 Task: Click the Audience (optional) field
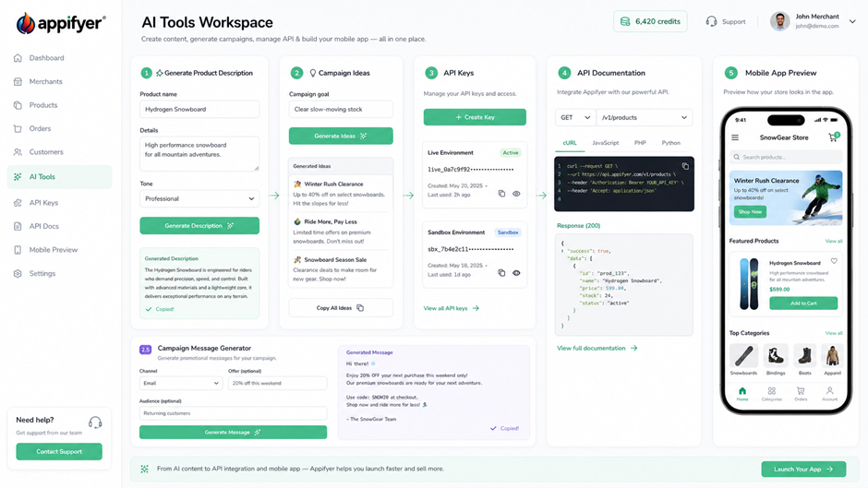coord(233,413)
